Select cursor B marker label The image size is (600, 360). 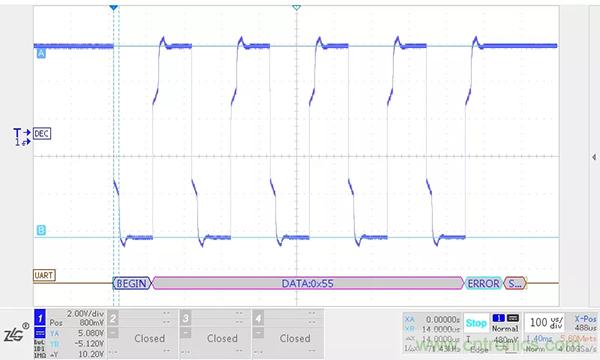tap(41, 230)
